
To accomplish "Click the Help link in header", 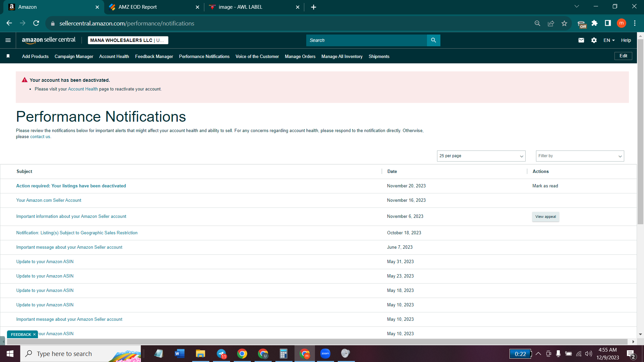I will pyautogui.click(x=626, y=40).
